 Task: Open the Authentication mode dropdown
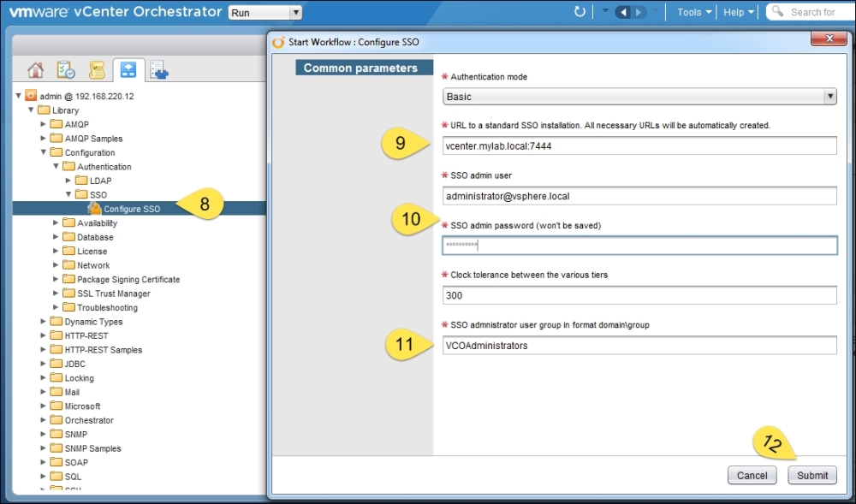(x=639, y=97)
